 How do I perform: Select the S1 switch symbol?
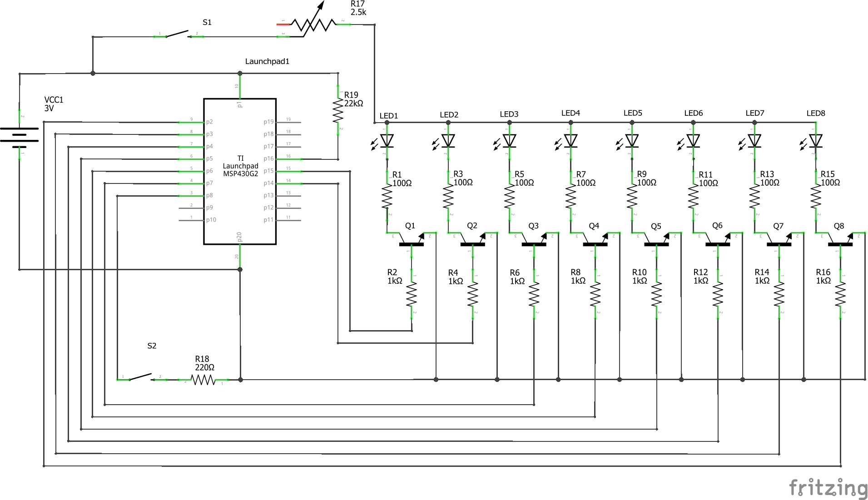(x=178, y=34)
